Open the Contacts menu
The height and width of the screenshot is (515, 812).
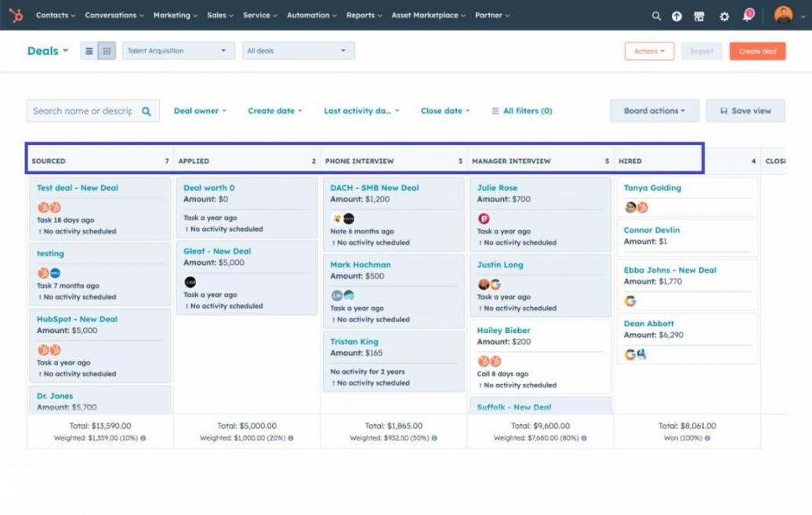tap(56, 15)
